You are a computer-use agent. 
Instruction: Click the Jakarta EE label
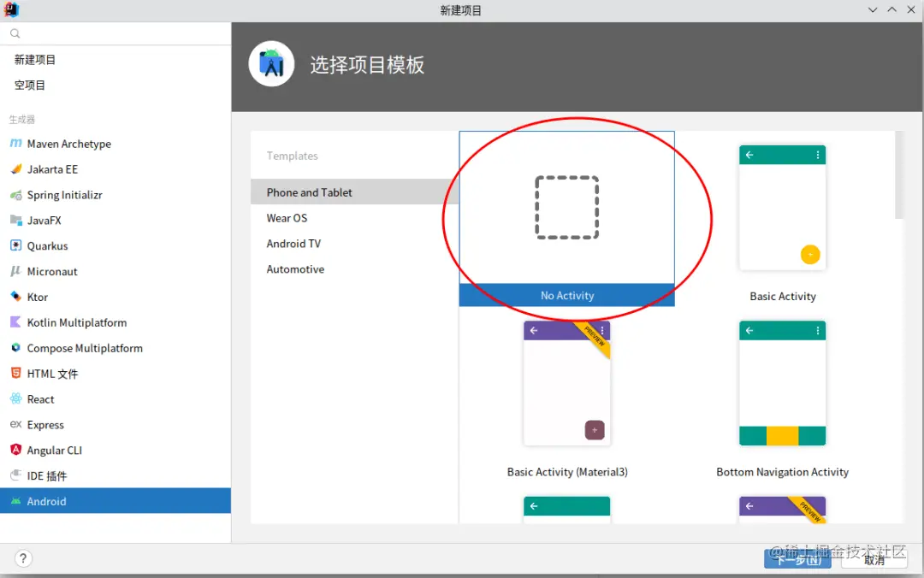52,169
